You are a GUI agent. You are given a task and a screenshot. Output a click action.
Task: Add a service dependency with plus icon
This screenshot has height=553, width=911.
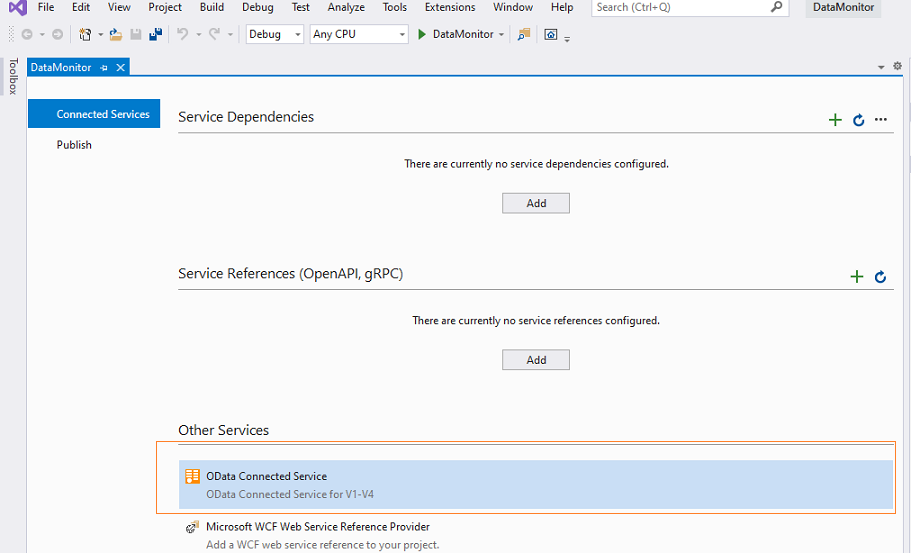(835, 120)
